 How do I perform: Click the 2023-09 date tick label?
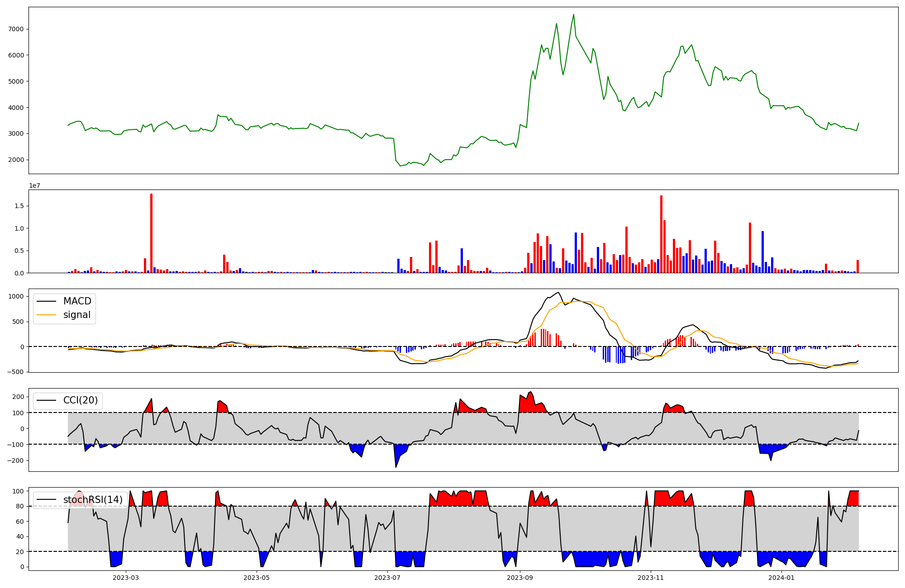[520, 578]
